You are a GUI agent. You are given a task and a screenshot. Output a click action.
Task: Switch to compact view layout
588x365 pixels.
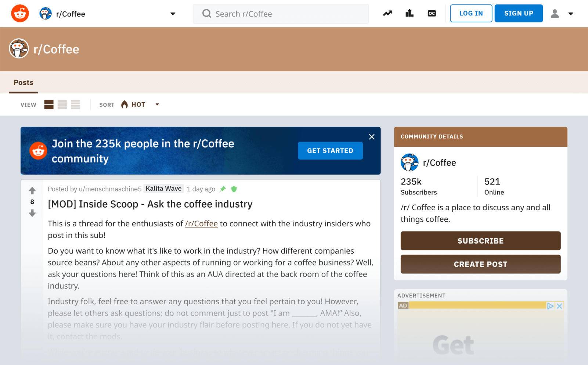click(76, 104)
